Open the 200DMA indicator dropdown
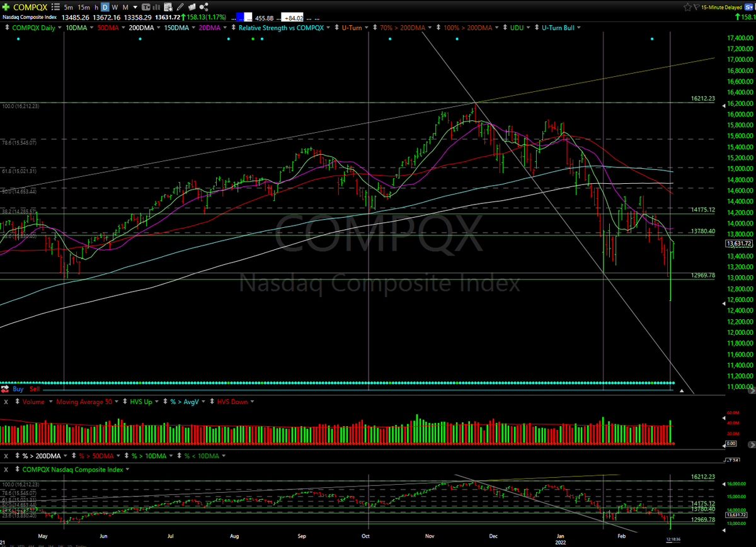 159,28
